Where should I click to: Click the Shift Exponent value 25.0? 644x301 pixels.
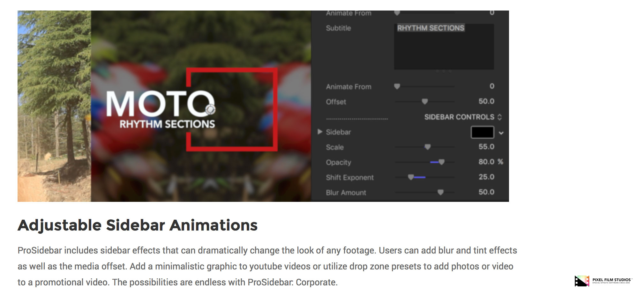click(x=486, y=177)
